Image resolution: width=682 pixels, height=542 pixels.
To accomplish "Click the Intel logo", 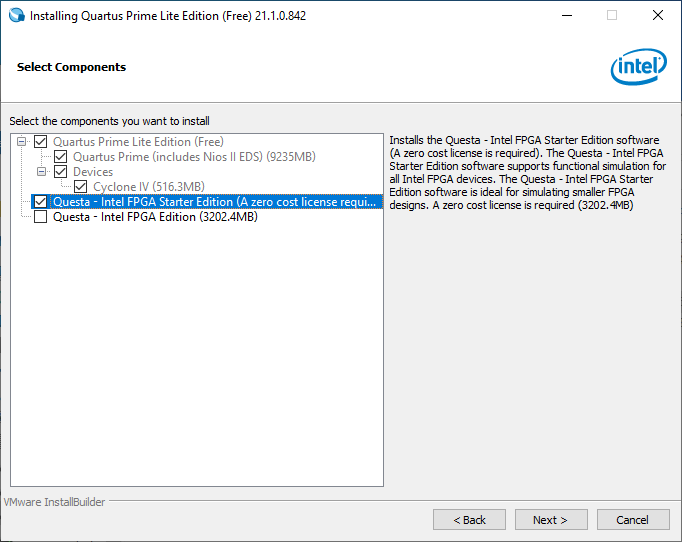I will pyautogui.click(x=638, y=67).
